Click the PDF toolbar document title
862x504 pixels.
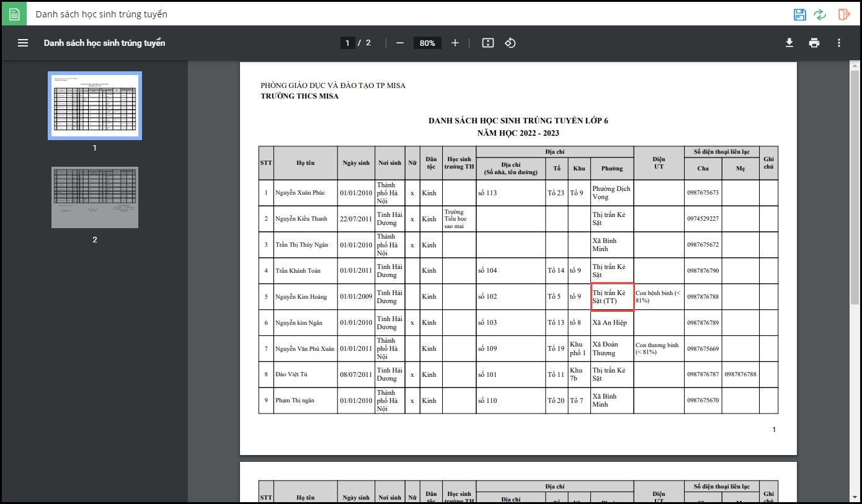tap(104, 43)
